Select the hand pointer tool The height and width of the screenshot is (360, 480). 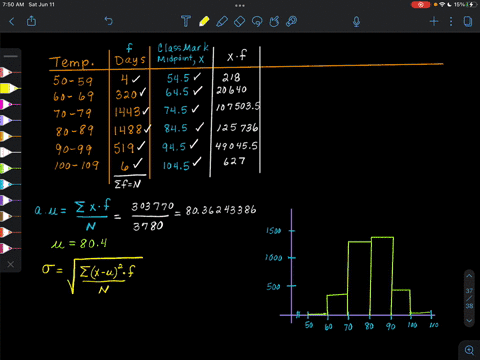point(274,21)
